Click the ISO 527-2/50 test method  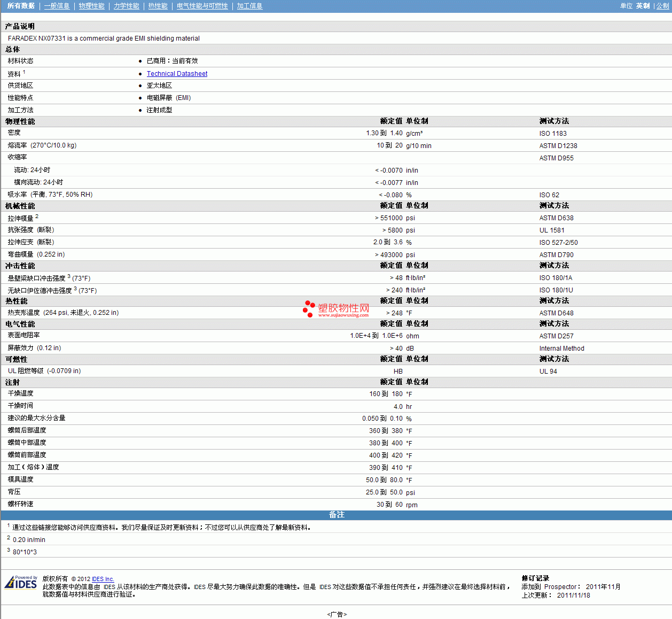click(x=558, y=243)
